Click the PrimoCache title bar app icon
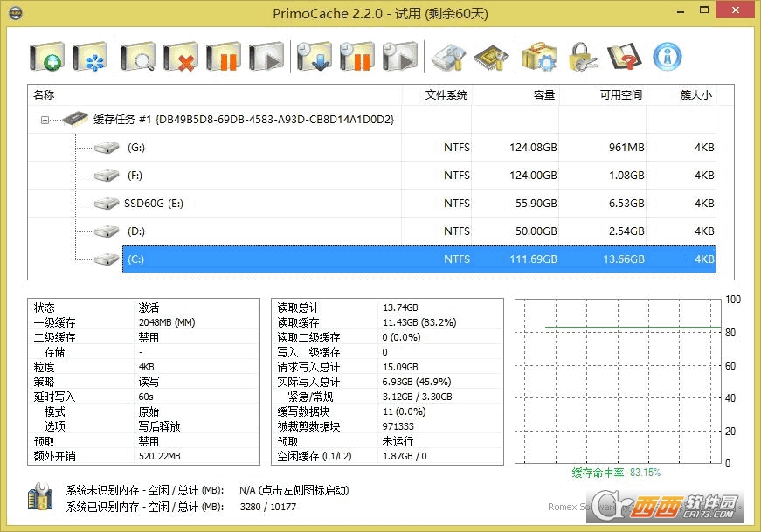The width and height of the screenshot is (761, 532). point(16,13)
